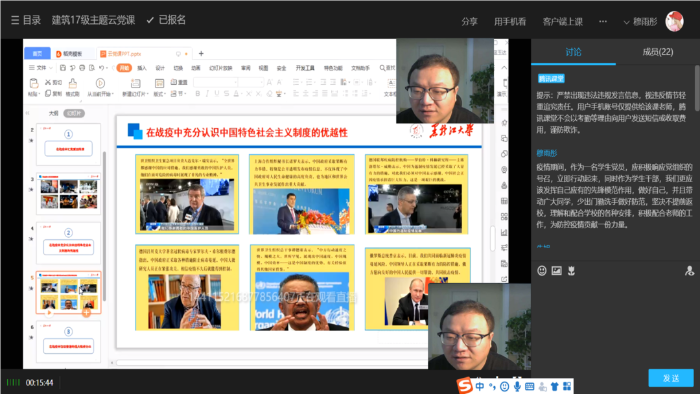Select the 视图 view ribbon tab
Image resolution: width=700 pixels, height=394 pixels.
click(x=263, y=68)
